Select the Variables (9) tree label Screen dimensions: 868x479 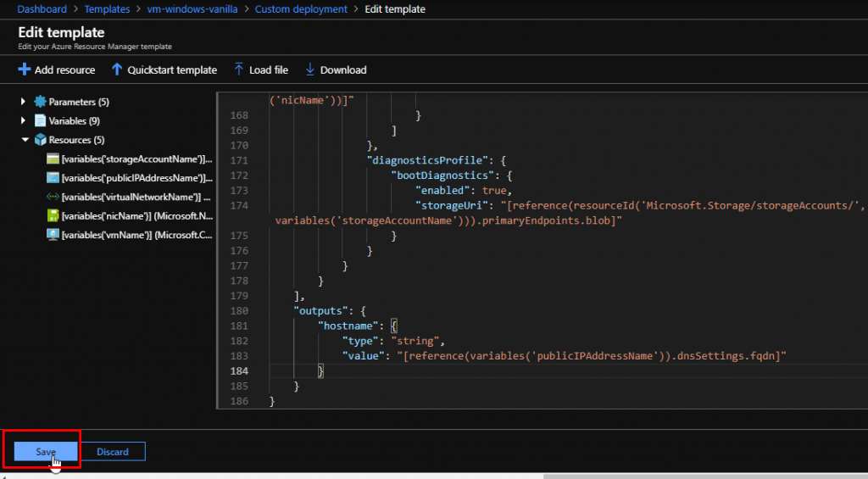coord(75,120)
